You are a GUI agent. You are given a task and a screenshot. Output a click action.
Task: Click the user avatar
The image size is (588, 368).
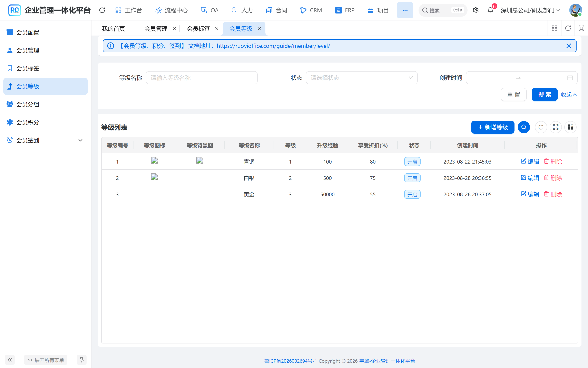pyautogui.click(x=575, y=10)
